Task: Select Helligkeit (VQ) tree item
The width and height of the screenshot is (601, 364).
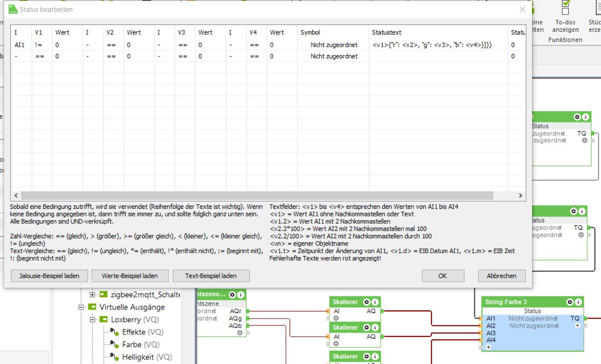Action: (x=147, y=357)
